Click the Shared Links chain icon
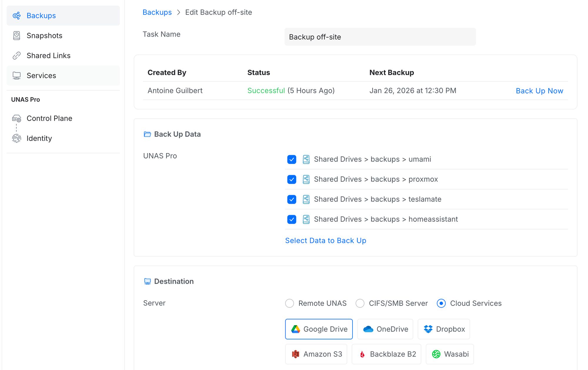 pyautogui.click(x=16, y=56)
